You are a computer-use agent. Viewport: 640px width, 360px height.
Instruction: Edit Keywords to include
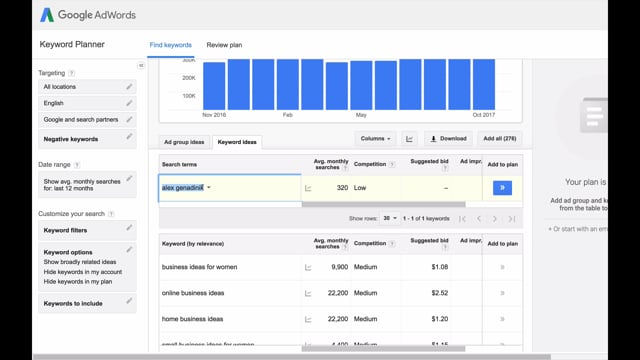tap(129, 301)
